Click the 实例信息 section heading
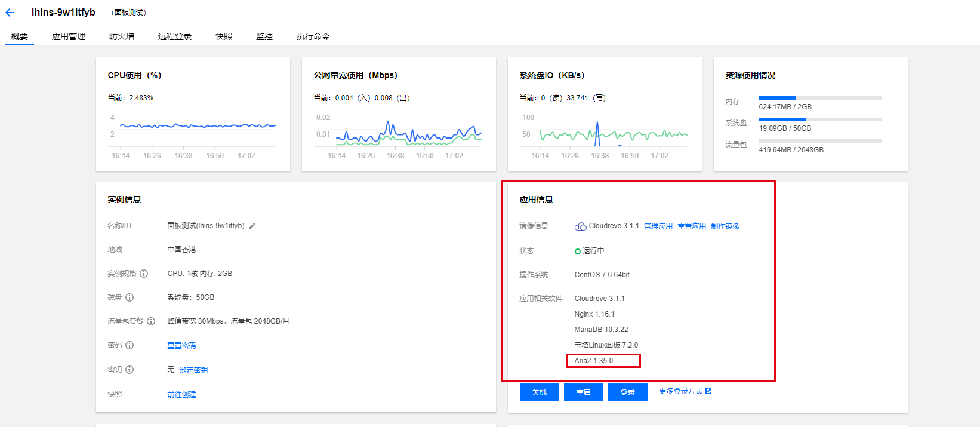 pos(124,199)
